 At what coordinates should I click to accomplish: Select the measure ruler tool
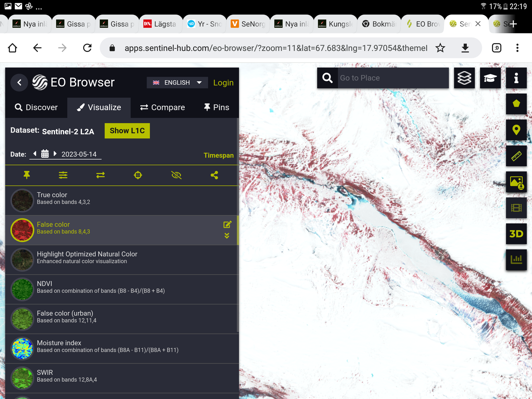point(516,156)
